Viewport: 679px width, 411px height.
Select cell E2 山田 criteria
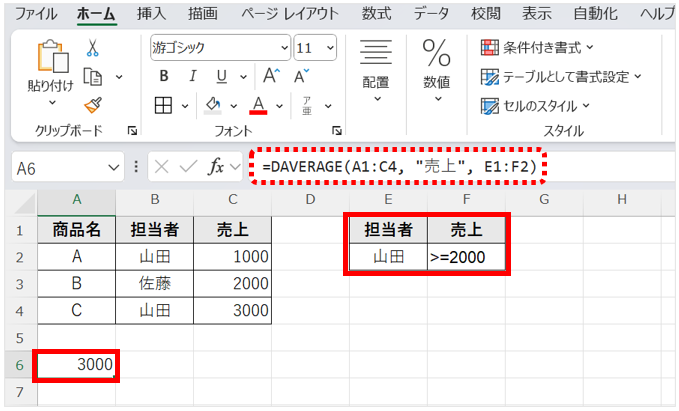tap(388, 257)
